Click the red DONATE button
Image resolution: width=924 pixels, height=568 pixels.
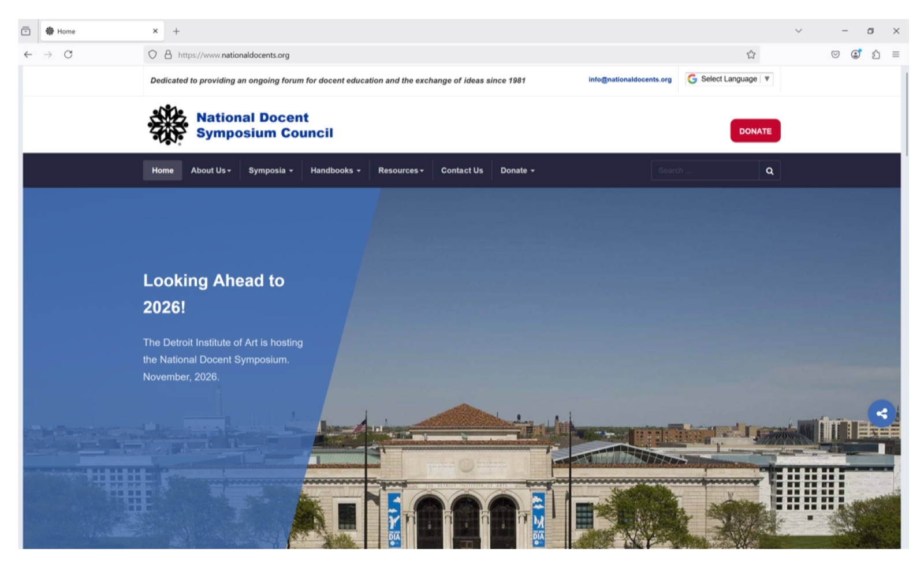pyautogui.click(x=755, y=131)
